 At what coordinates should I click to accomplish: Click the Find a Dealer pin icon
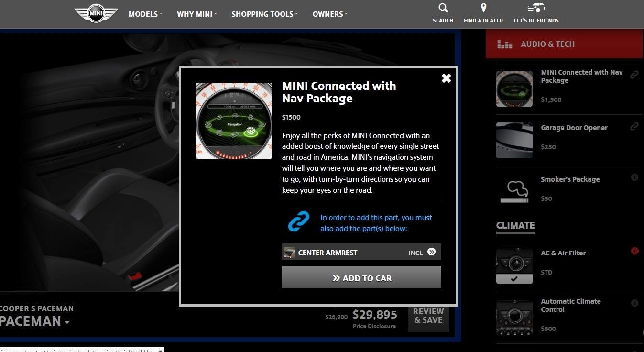point(483,8)
